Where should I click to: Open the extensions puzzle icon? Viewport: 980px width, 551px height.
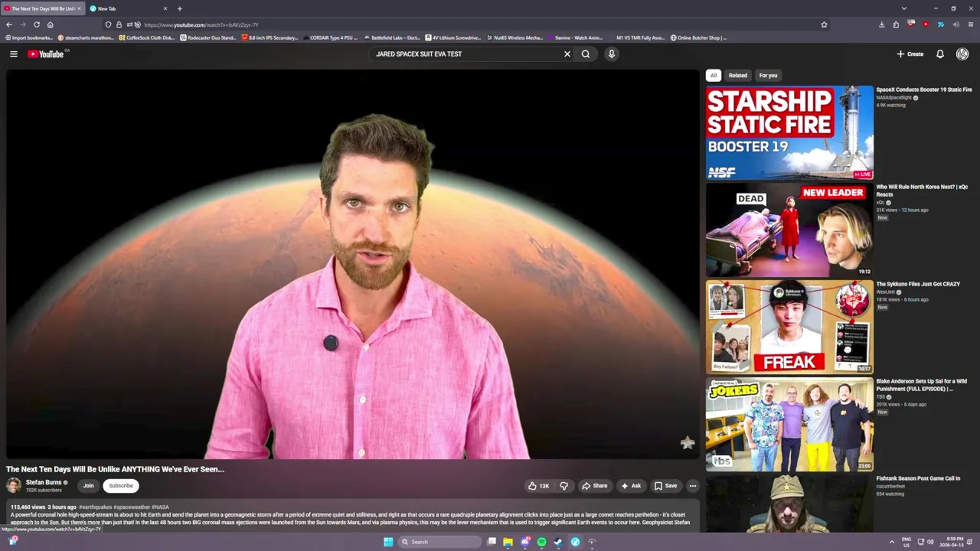coord(896,24)
